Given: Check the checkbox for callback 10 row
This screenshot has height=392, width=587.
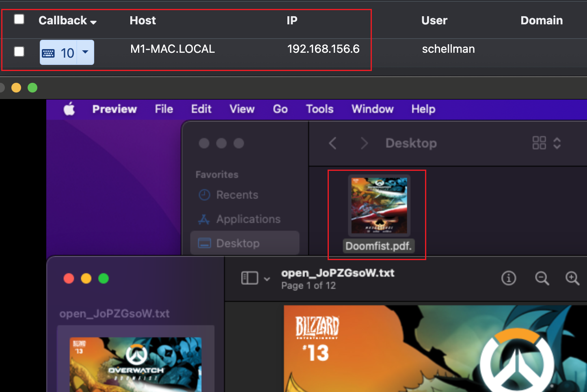Looking at the screenshot, I should pyautogui.click(x=19, y=52).
